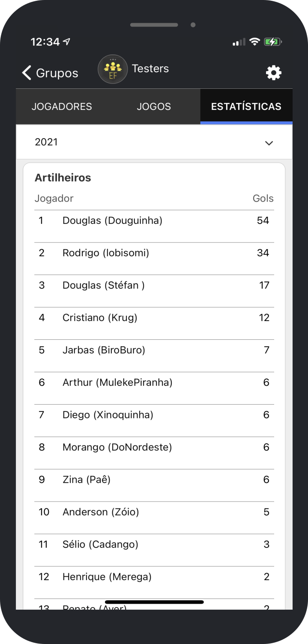308x644 pixels.
Task: Tap the Wi-Fi icon in the status bar
Action: click(x=254, y=41)
